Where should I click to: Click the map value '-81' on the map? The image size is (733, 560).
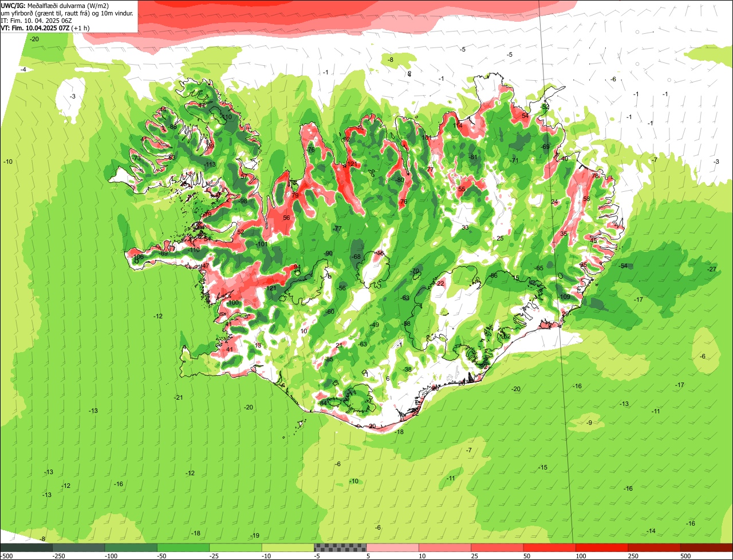coord(473,157)
